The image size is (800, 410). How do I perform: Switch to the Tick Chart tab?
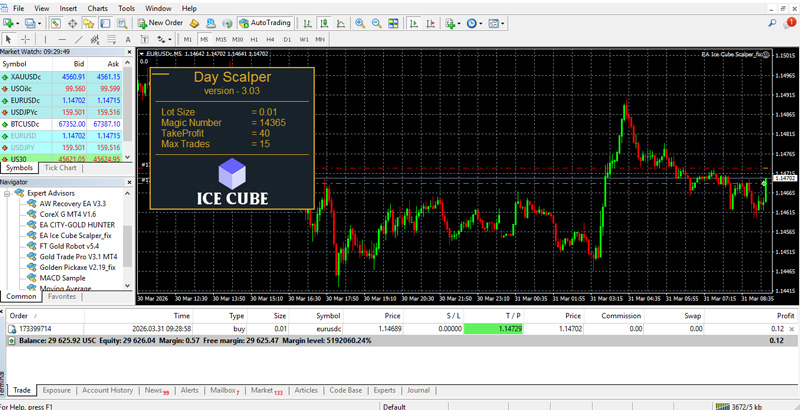coord(60,168)
